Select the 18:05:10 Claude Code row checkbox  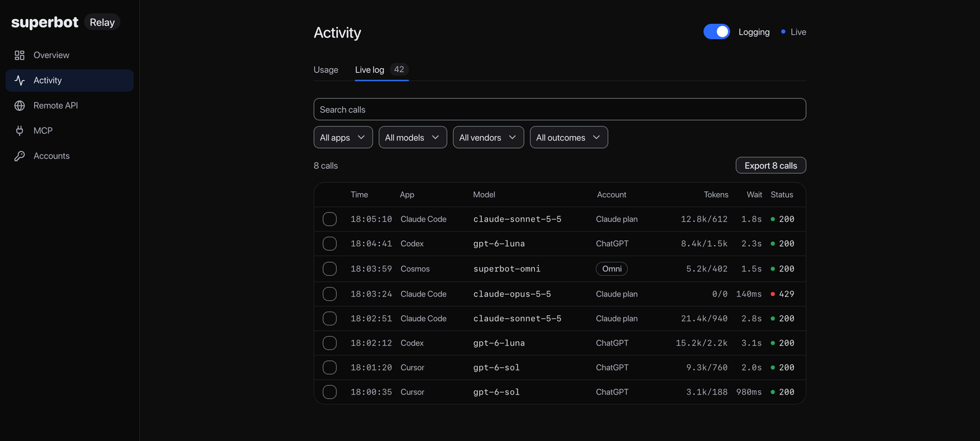coord(330,219)
